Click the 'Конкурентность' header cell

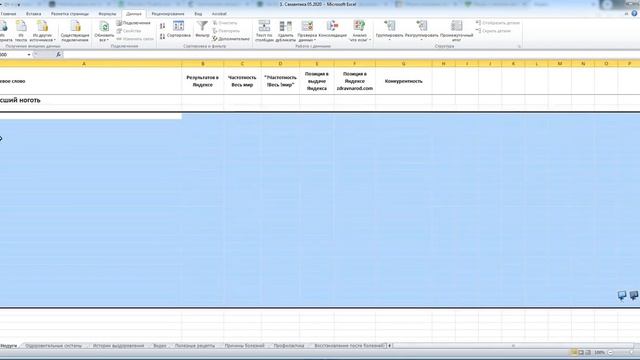click(404, 81)
